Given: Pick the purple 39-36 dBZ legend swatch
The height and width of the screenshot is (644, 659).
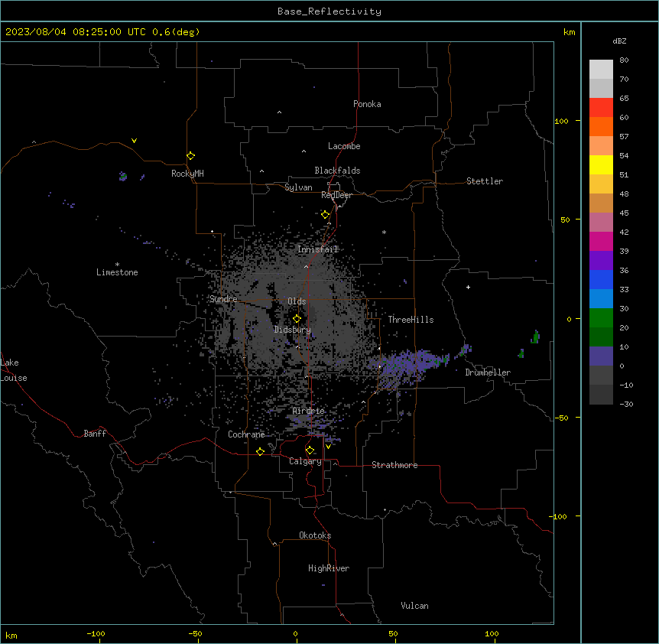Looking at the screenshot, I should 601,261.
